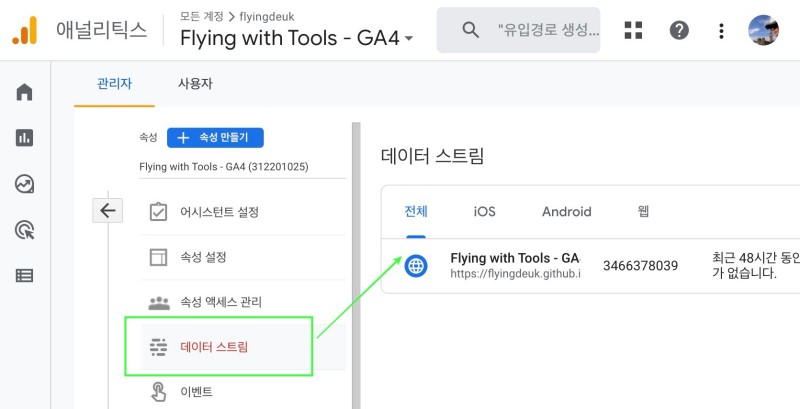Open the three-dot more options menu
The height and width of the screenshot is (409, 800).
coord(721,30)
